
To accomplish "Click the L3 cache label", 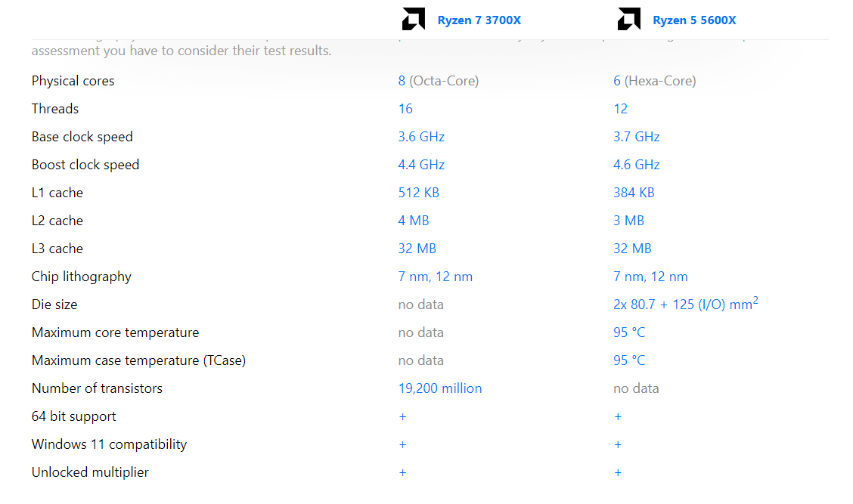I will 57,249.
